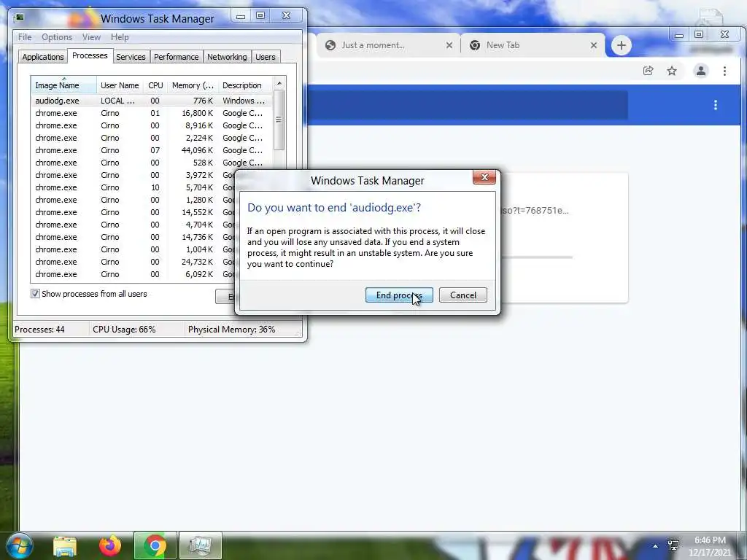The width and height of the screenshot is (747, 560).
Task: Show hidden system tray icons arrow
Action: 655,546
